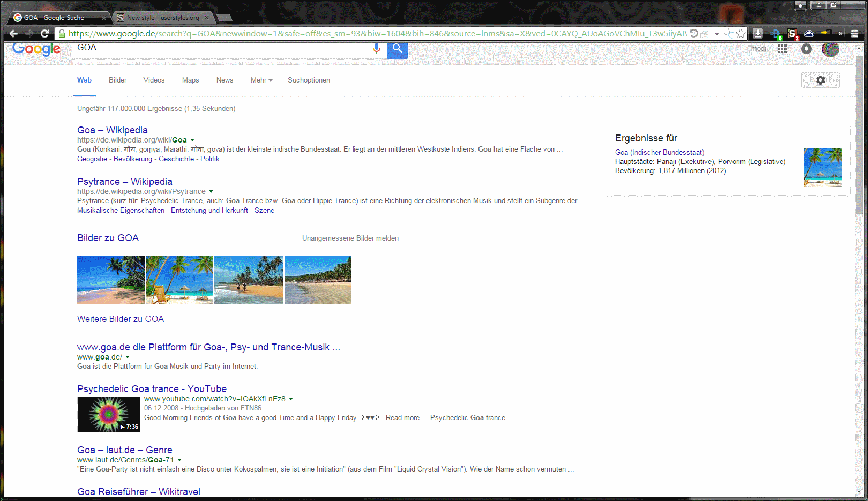Switch to Videos results
This screenshot has width=868, height=501.
pos(154,80)
